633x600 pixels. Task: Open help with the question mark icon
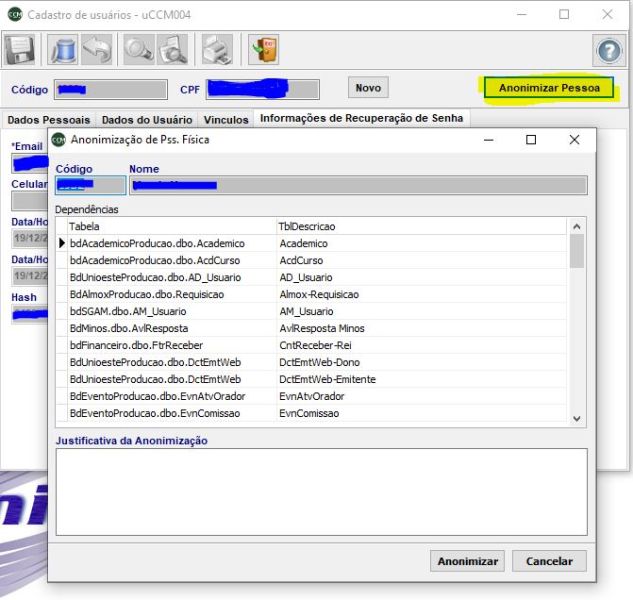pyautogui.click(x=609, y=51)
